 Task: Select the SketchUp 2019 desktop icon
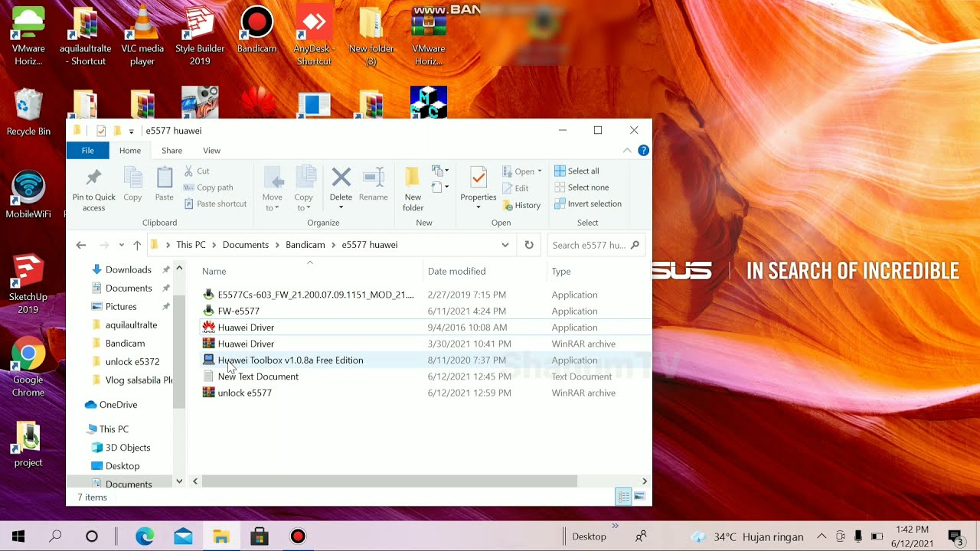pos(28,283)
